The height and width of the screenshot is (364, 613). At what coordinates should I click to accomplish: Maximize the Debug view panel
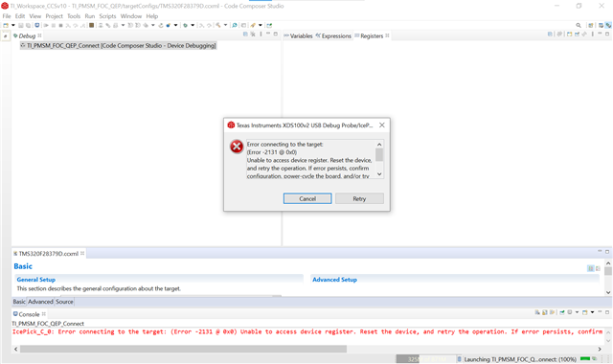tap(276, 34)
